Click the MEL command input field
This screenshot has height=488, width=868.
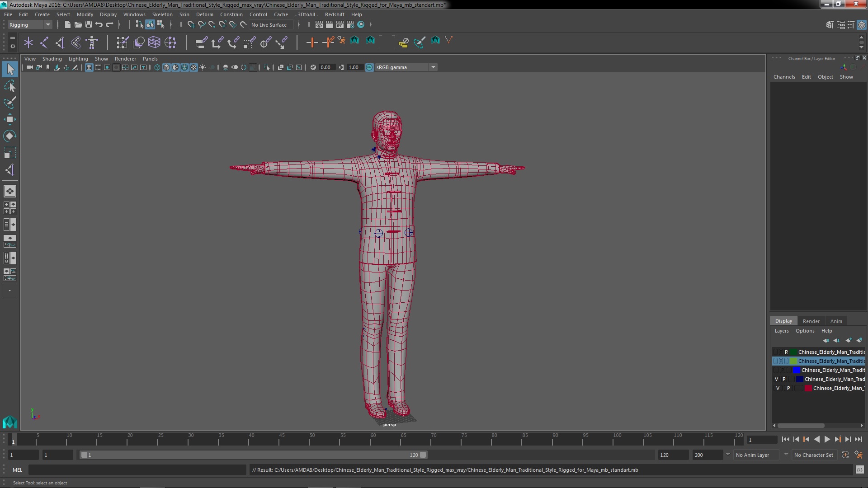tap(137, 470)
